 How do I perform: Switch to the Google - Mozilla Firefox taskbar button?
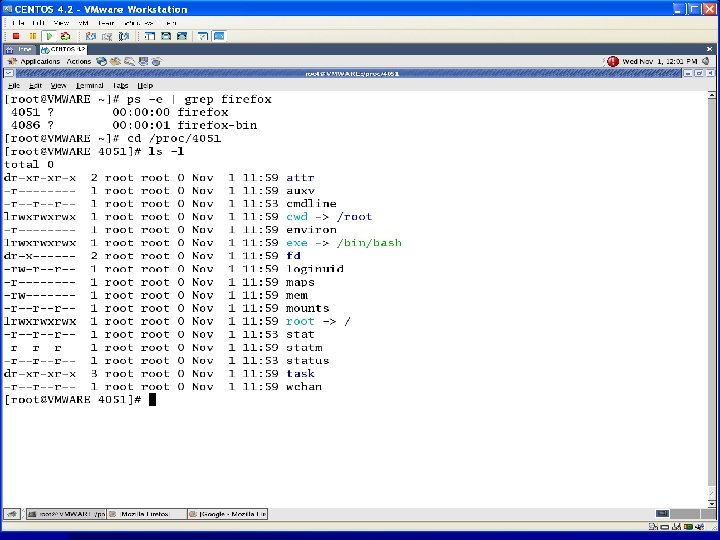(x=228, y=514)
